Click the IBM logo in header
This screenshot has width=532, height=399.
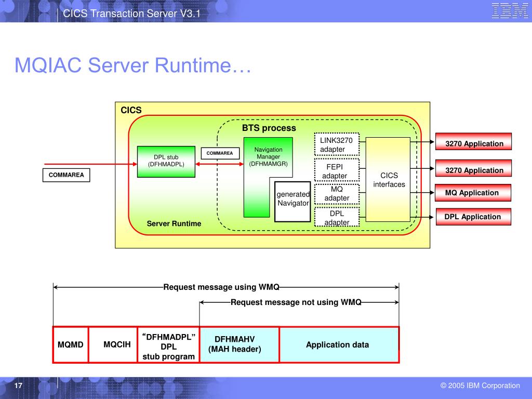[510, 10]
